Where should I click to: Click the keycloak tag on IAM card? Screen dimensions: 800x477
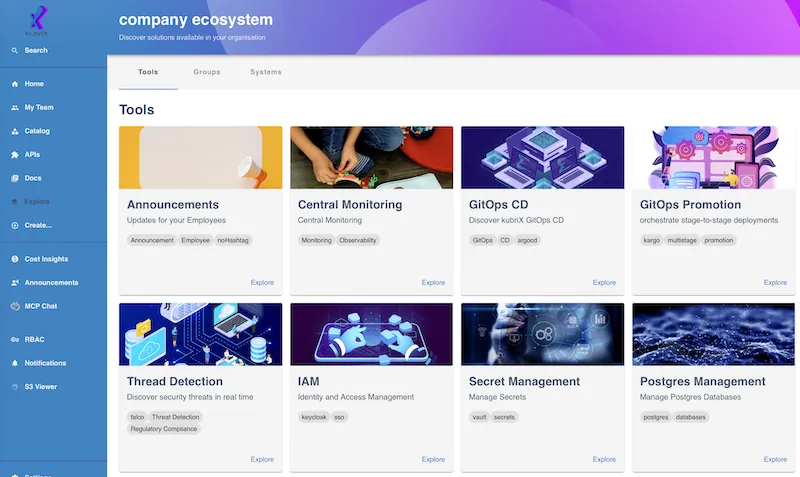(313, 416)
